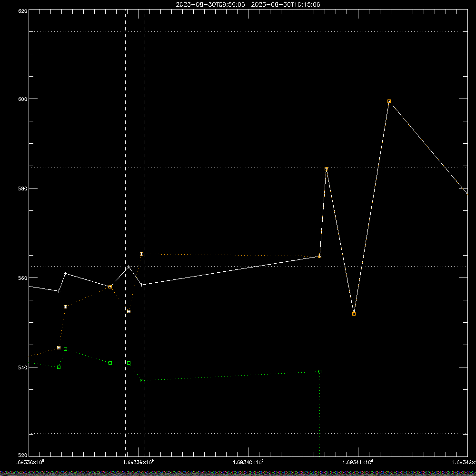
Task: Select the green square marker near 541 beside the left dashed line
Action: [x=129, y=363]
